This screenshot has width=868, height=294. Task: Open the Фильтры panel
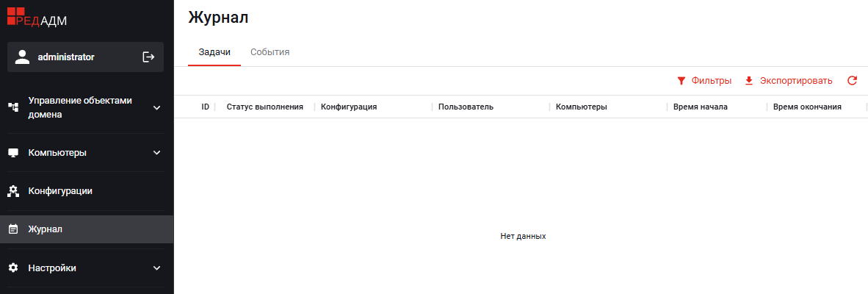[711, 81]
